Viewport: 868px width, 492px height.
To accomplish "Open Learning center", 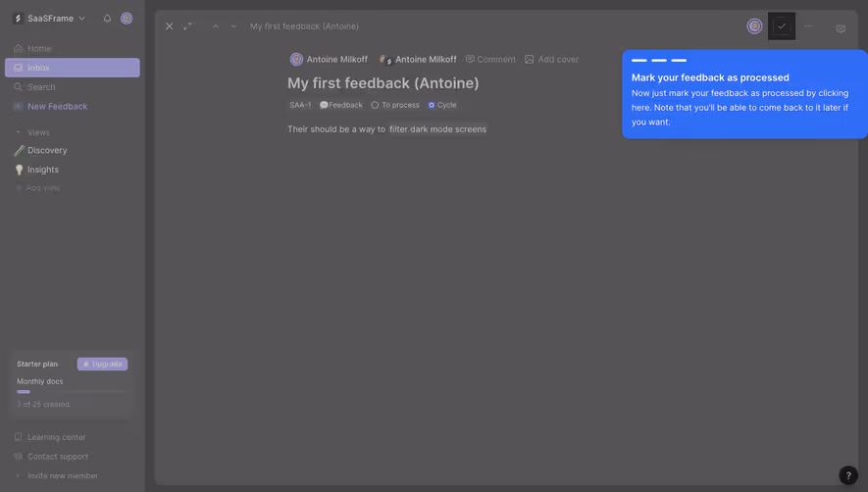I will click(x=57, y=437).
